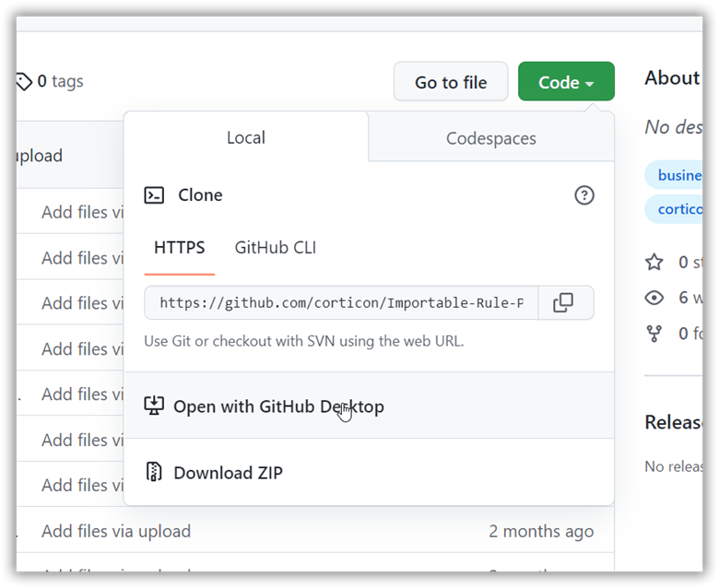Open with GitHub Desktop

[278, 406]
